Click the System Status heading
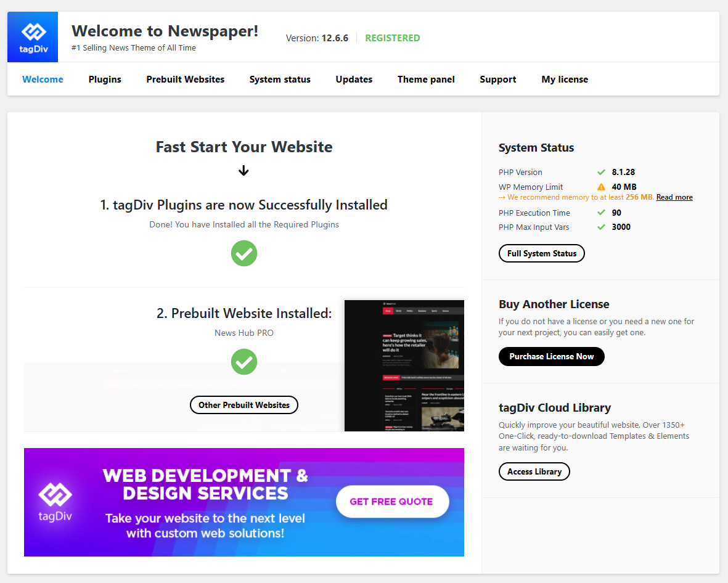 [x=536, y=148]
